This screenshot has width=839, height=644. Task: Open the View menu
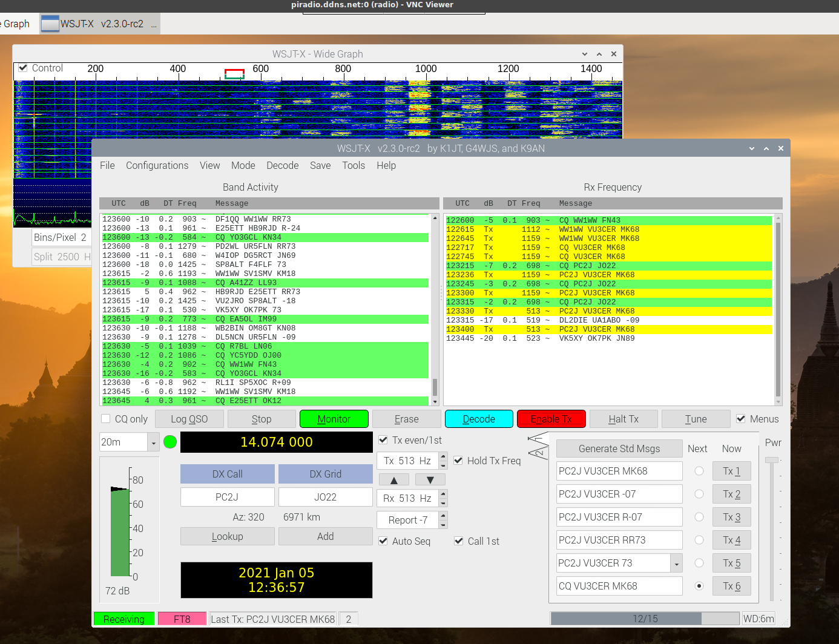tap(210, 165)
